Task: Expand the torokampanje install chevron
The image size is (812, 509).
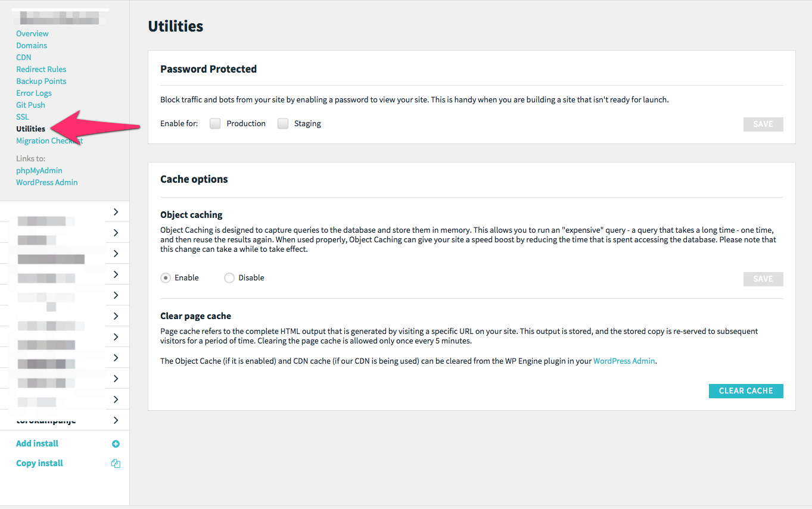Action: [116, 420]
